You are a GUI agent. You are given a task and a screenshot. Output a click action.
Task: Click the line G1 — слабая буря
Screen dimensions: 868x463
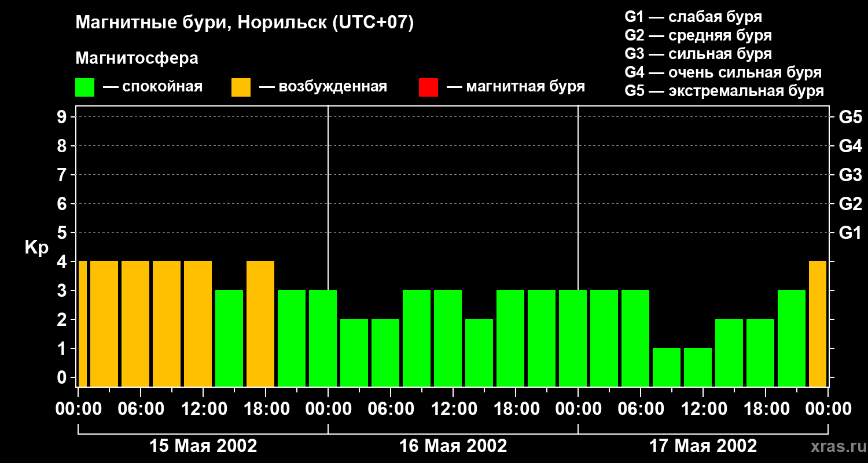pos(693,17)
